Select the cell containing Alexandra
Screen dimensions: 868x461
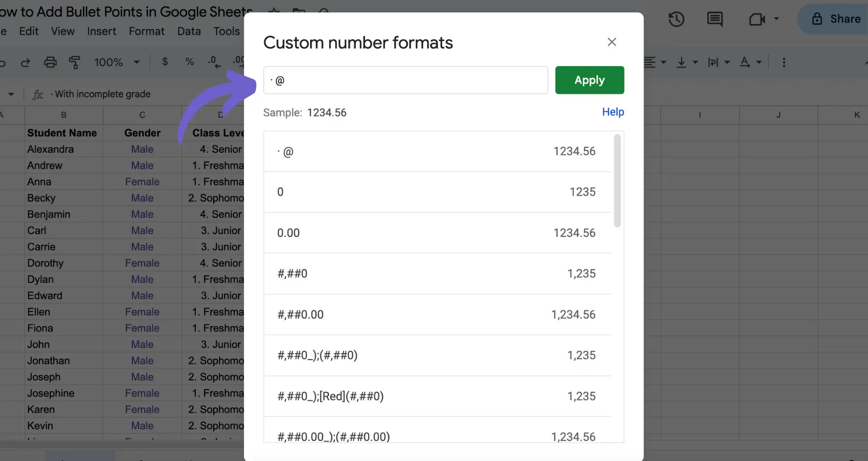point(64,149)
